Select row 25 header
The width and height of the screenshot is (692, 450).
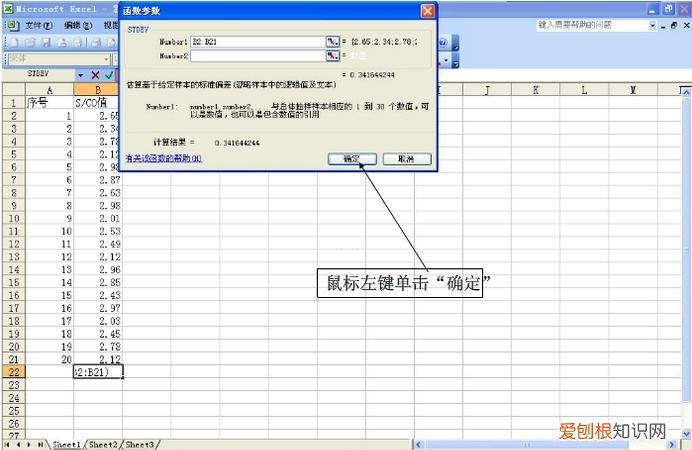tap(14, 411)
